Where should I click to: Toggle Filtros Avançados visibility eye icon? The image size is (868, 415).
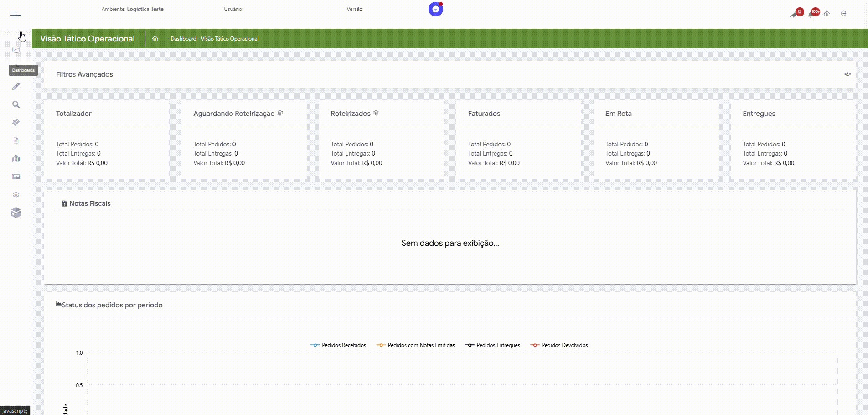(x=847, y=74)
